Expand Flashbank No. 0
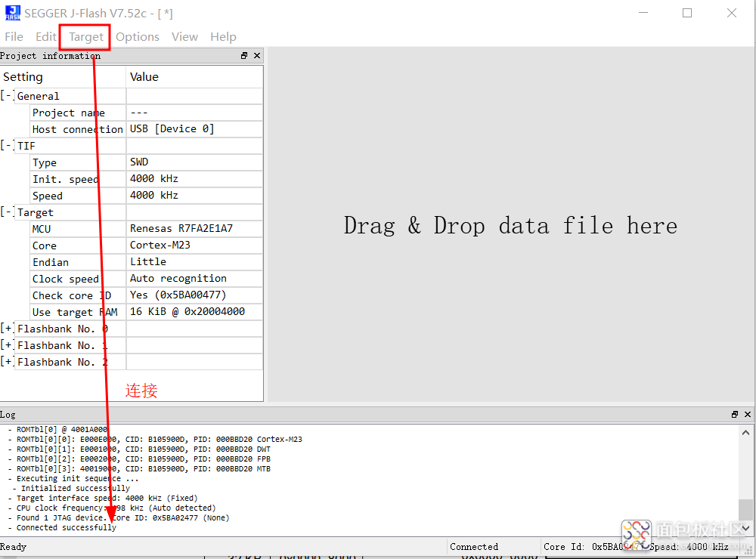756x559 pixels. tap(7, 329)
